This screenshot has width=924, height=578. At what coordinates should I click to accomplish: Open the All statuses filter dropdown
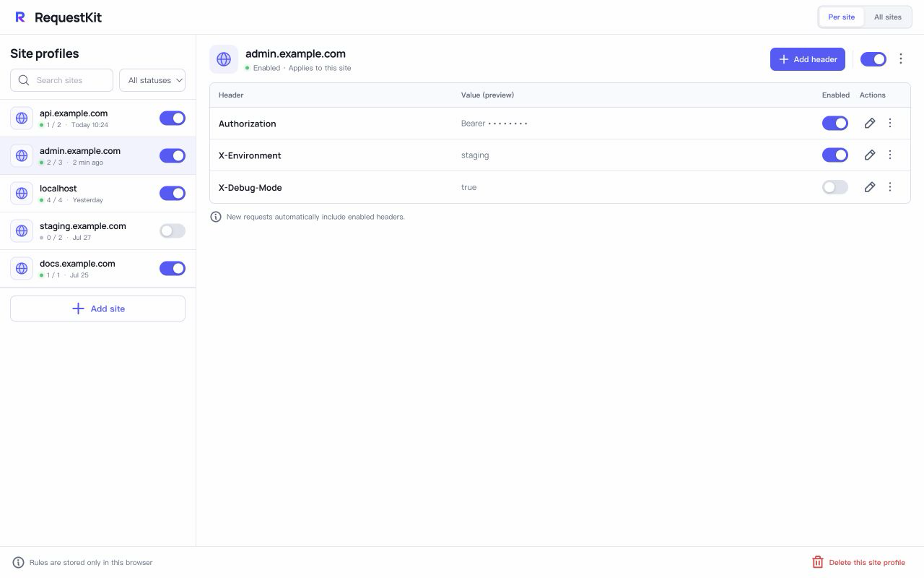click(x=152, y=80)
